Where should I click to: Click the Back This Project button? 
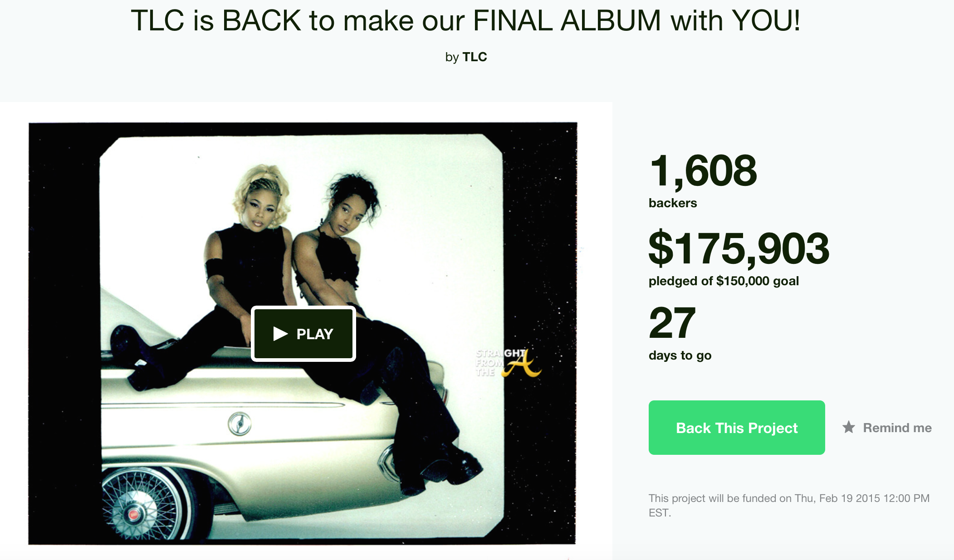point(737,428)
